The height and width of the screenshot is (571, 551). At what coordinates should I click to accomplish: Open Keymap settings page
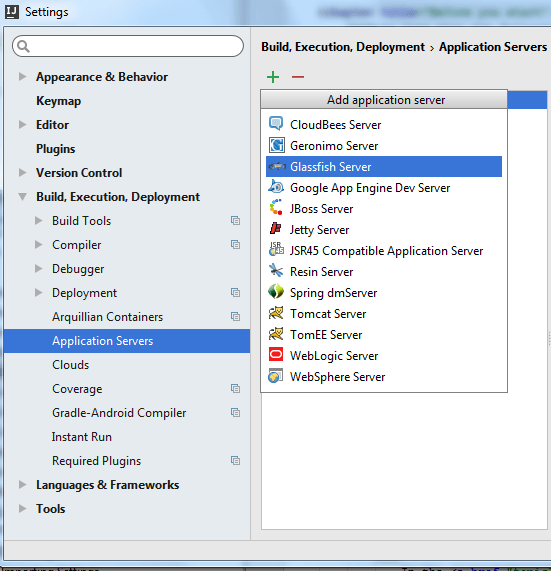click(58, 101)
